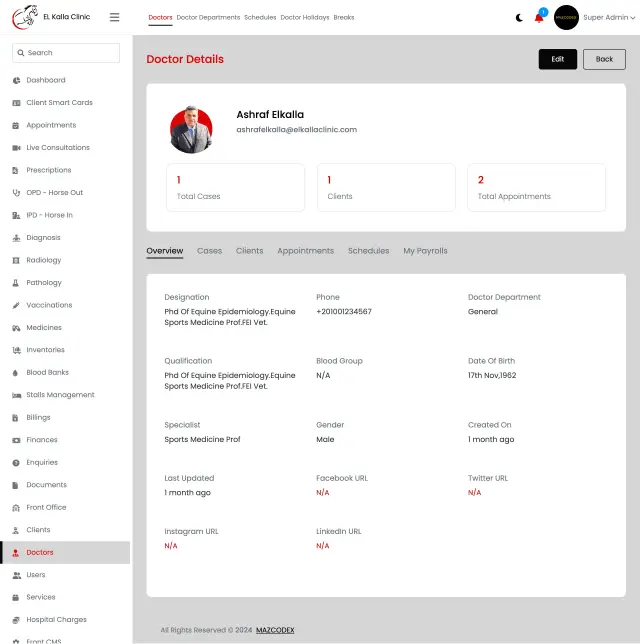Open the Dashboard sidebar icon
640x644 pixels.
(x=16, y=80)
